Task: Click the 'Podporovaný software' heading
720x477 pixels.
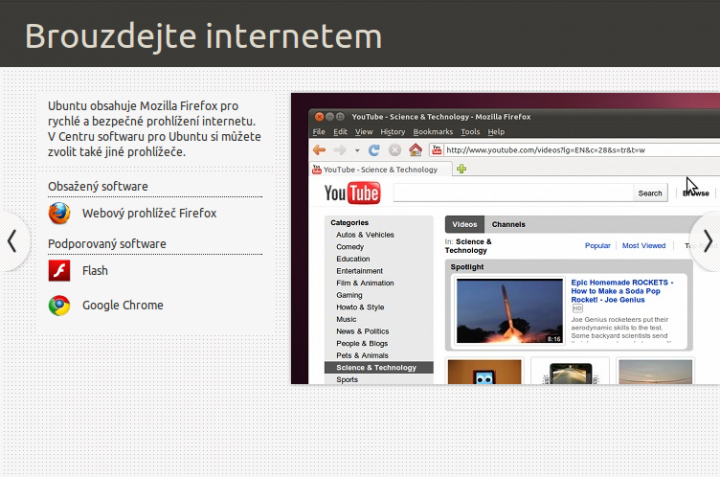Action: (107, 244)
